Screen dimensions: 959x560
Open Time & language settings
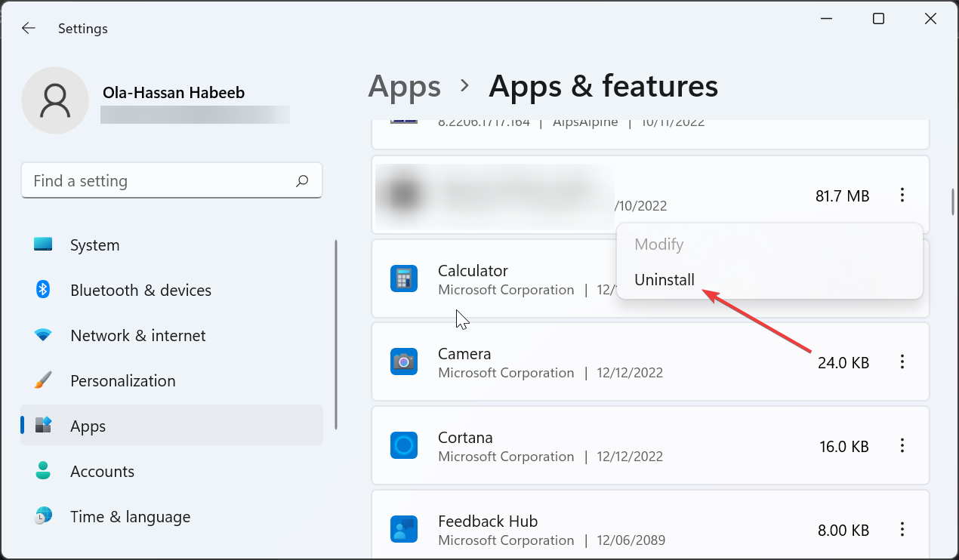click(x=130, y=517)
